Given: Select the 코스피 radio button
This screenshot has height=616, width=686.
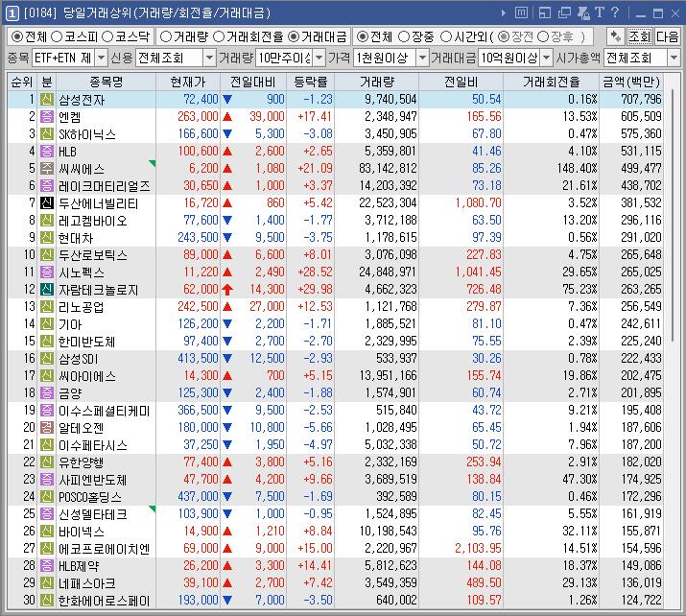Looking at the screenshot, I should point(57,36).
